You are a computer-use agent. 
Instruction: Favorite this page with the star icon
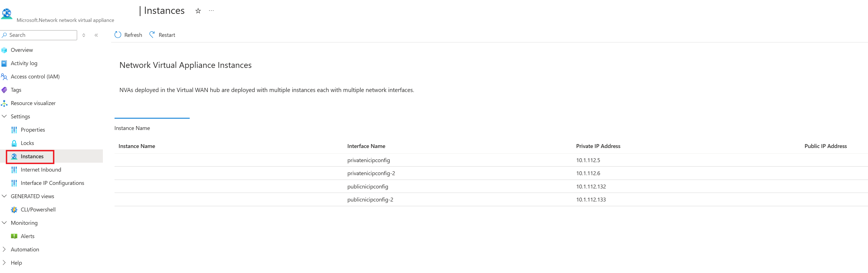(198, 11)
